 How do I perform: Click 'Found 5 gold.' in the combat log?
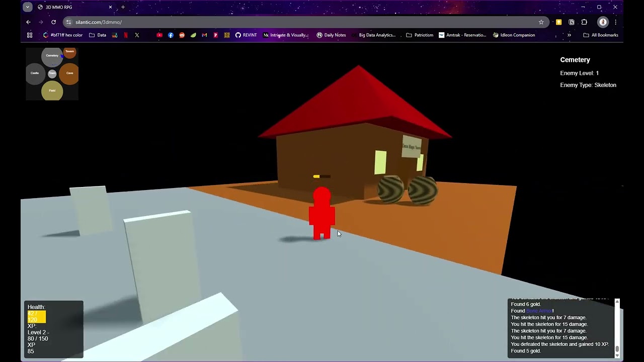click(x=526, y=351)
